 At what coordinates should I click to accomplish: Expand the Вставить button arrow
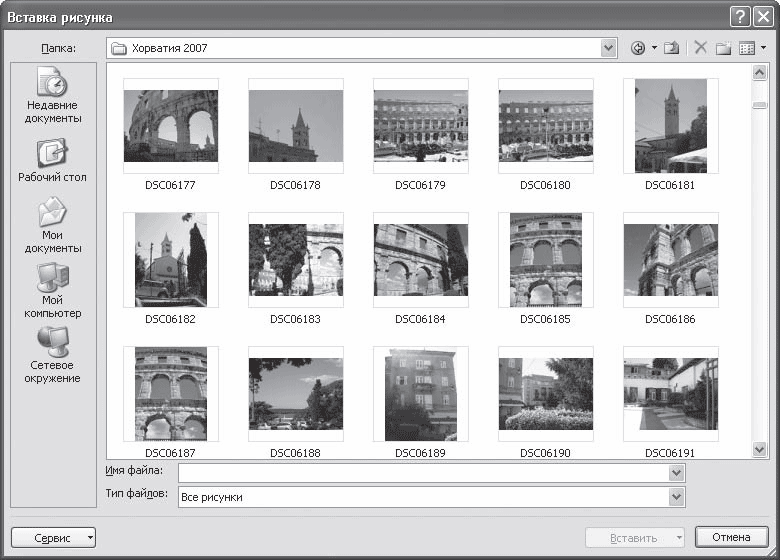[x=679, y=538]
